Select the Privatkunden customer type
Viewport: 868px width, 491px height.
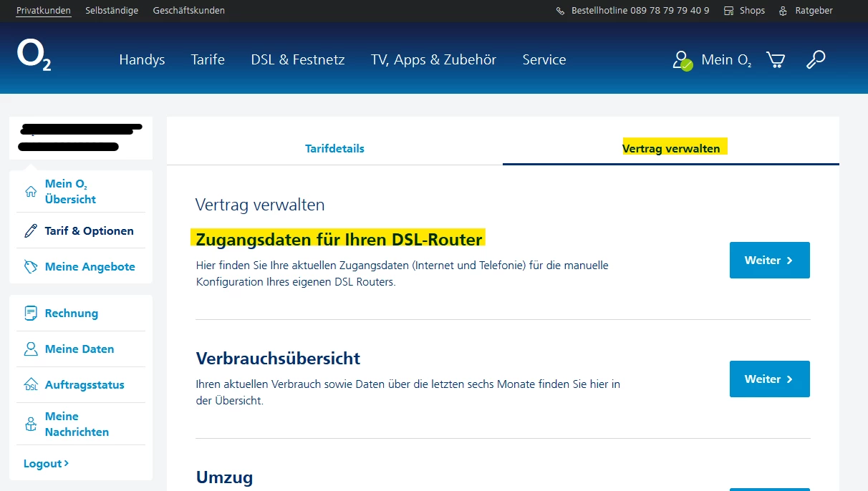pos(44,11)
